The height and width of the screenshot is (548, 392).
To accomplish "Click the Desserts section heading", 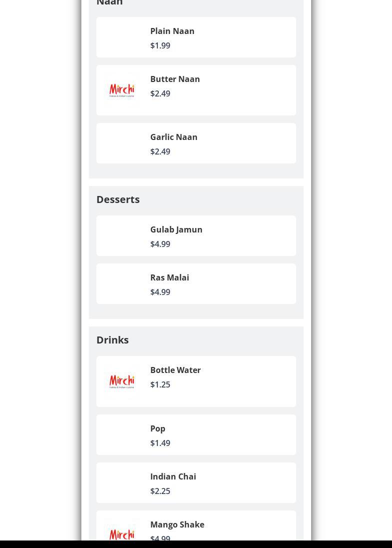I will point(118,199).
